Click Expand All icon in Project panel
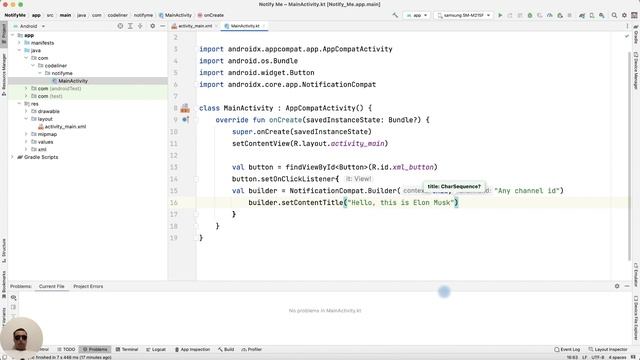Image resolution: width=640 pixels, height=360 pixels. coord(130,26)
